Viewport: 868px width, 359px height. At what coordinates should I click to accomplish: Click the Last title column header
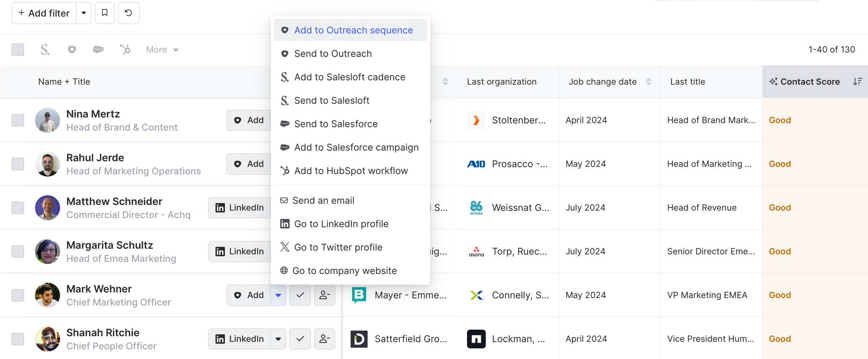point(687,82)
